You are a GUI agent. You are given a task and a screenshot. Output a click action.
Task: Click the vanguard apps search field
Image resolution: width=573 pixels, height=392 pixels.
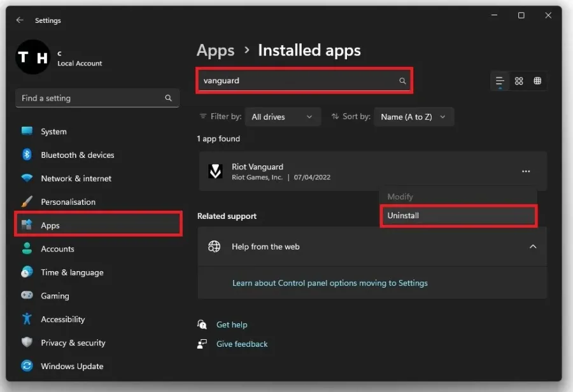tap(304, 80)
